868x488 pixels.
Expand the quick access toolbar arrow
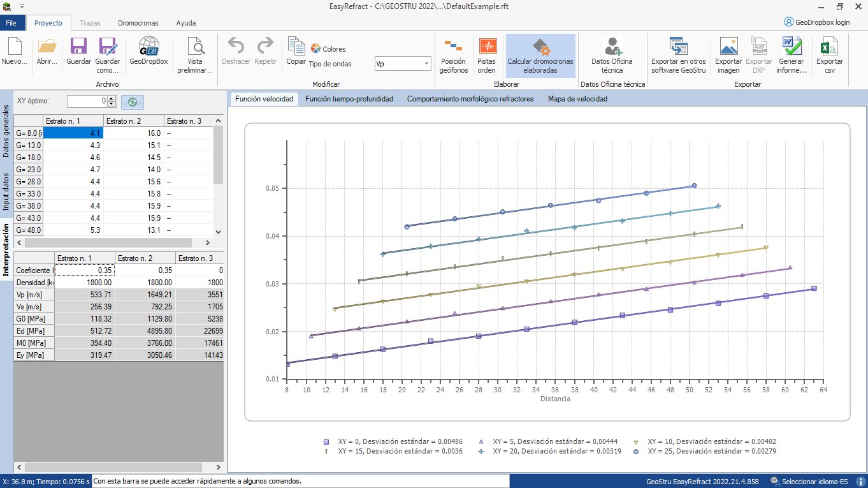(22, 6)
